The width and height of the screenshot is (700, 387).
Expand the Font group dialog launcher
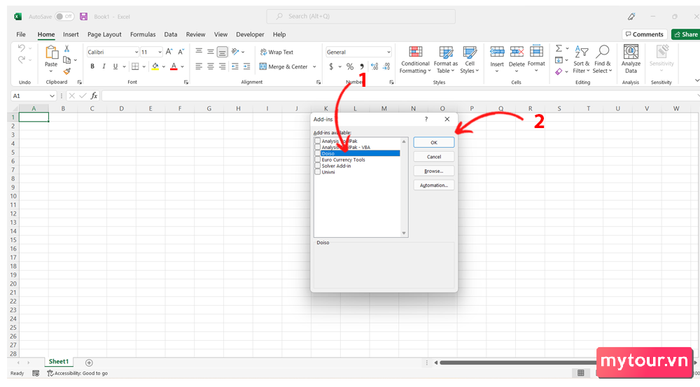pos(186,82)
